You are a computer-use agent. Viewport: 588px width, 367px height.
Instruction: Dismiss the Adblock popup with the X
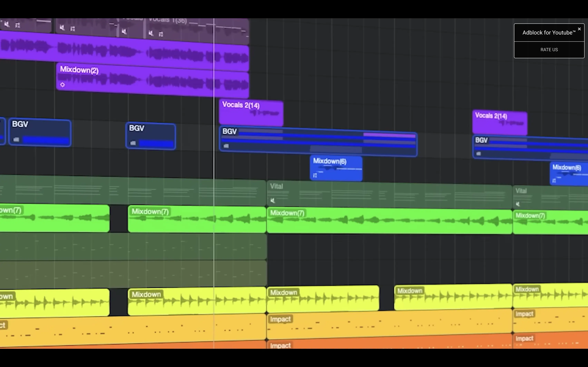click(x=580, y=29)
